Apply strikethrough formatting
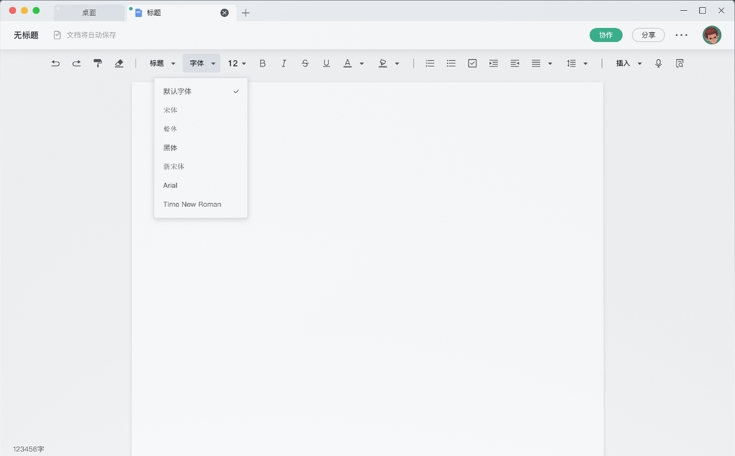735x456 pixels. coord(305,63)
